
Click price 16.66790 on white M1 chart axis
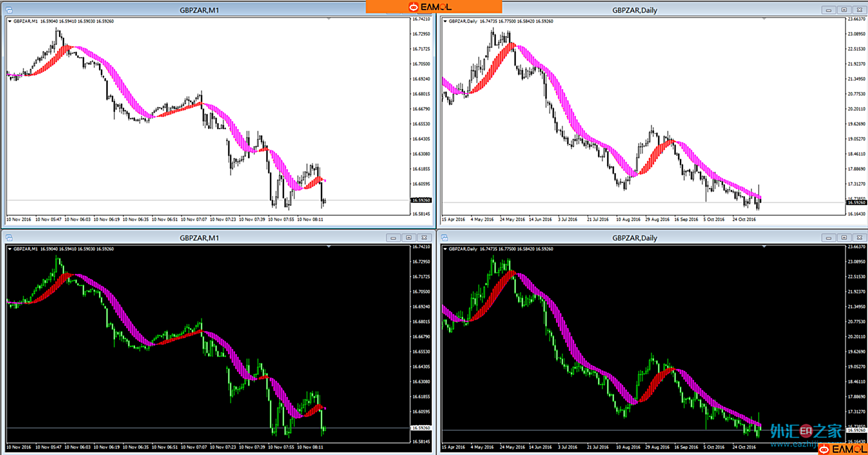tap(421, 109)
